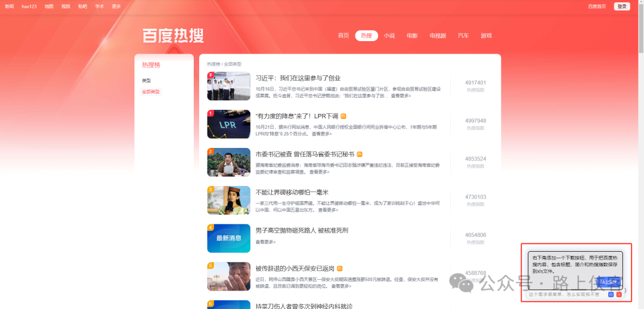Go to 百度首页
The height and width of the screenshot is (309, 644).
[597, 7]
